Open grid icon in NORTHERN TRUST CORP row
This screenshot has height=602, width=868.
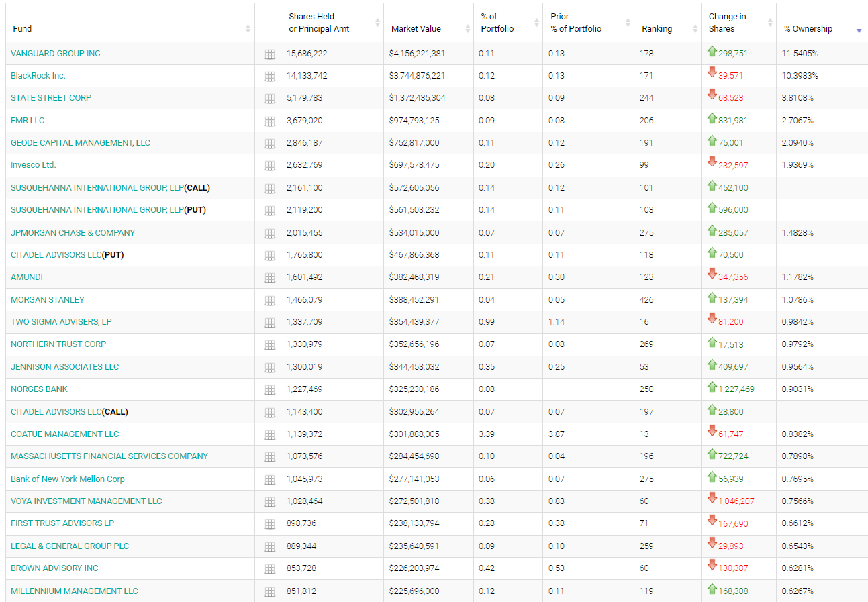[270, 345]
